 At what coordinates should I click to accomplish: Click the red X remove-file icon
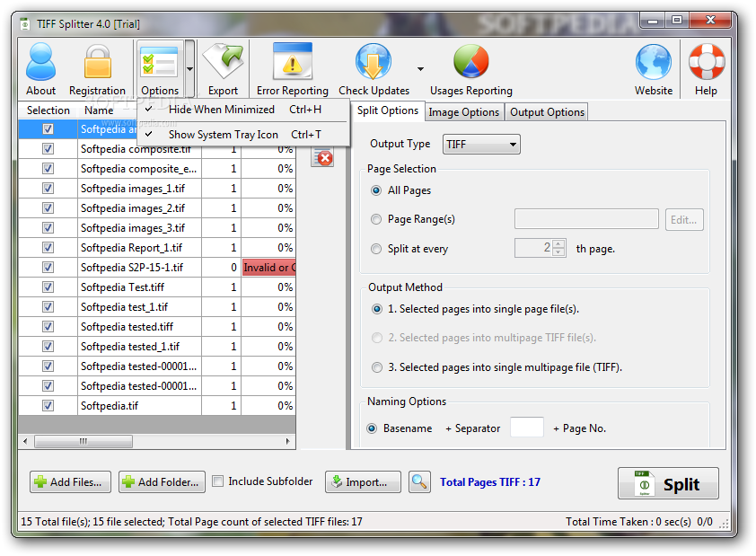coord(322,158)
